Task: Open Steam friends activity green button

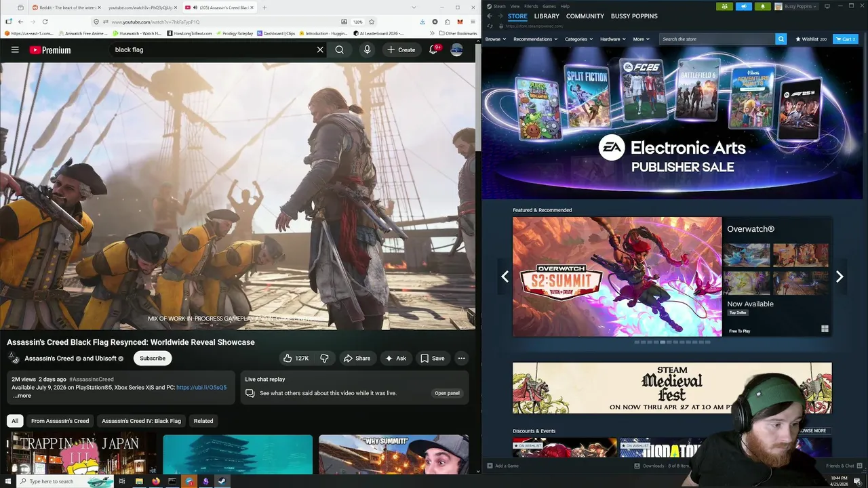Action: [725, 6]
